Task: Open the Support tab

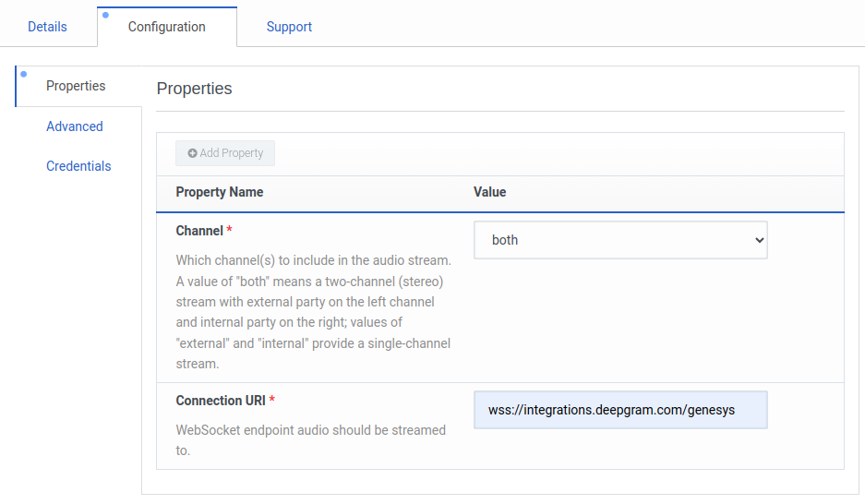Action: tap(289, 27)
